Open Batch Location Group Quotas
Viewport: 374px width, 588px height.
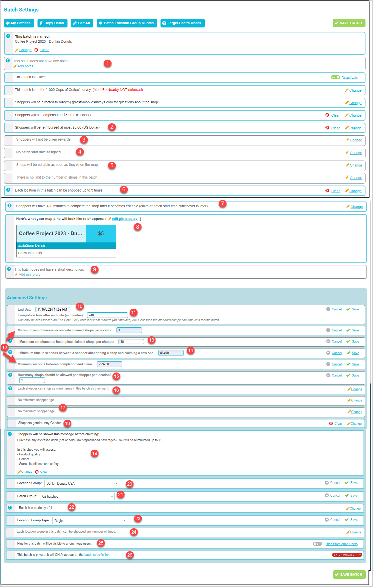point(127,23)
